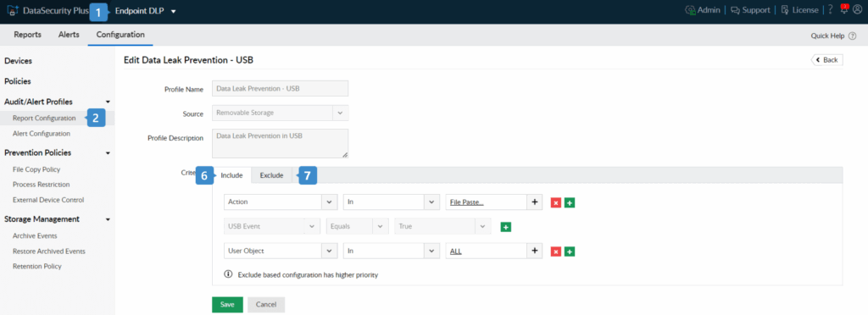Click the notification bell icon
The width and height of the screenshot is (868, 315).
(x=844, y=9)
